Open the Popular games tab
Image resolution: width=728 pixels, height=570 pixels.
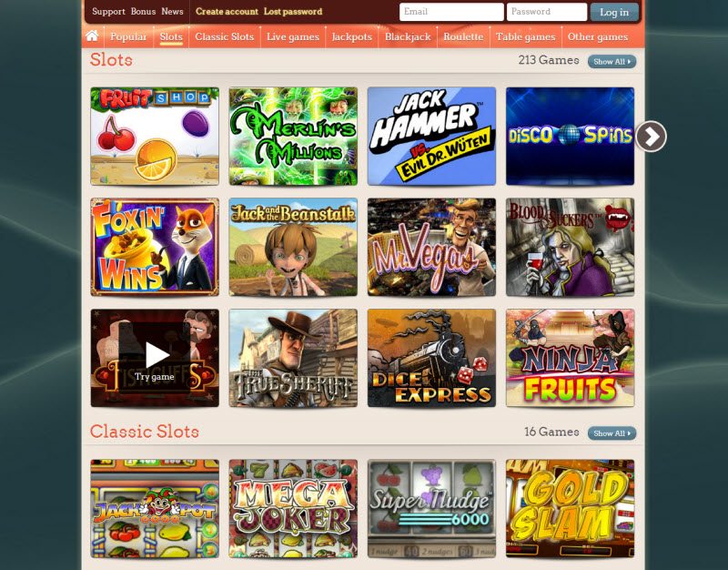click(x=128, y=36)
